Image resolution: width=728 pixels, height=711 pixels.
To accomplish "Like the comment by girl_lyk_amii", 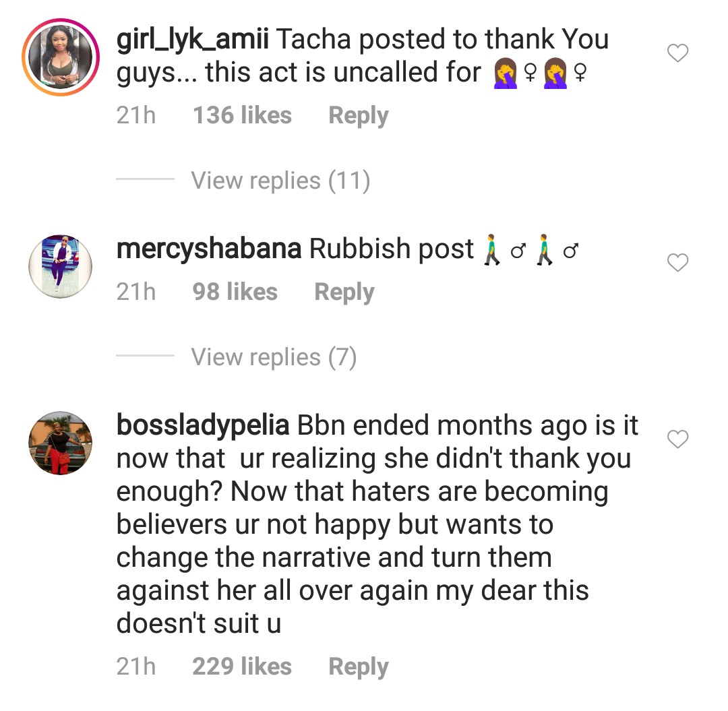I will (x=677, y=53).
